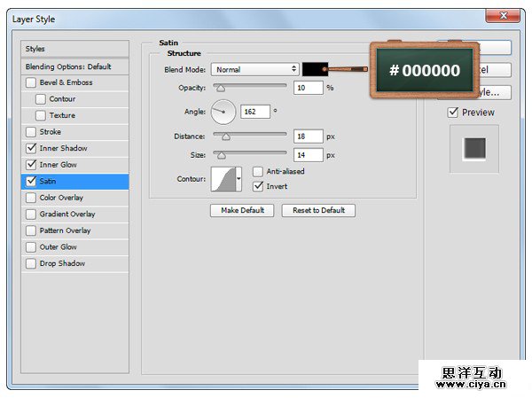Enable the Outer Glow checkbox
532x398 pixels.
point(31,247)
